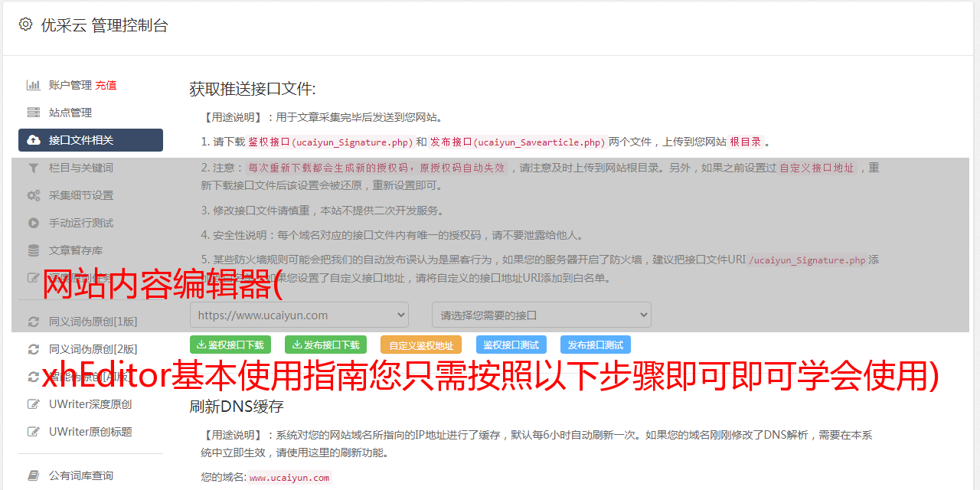Viewport: 980px width, 490px height.
Task: Click the orange 自定义鉴权地址 button
Action: tap(421, 345)
